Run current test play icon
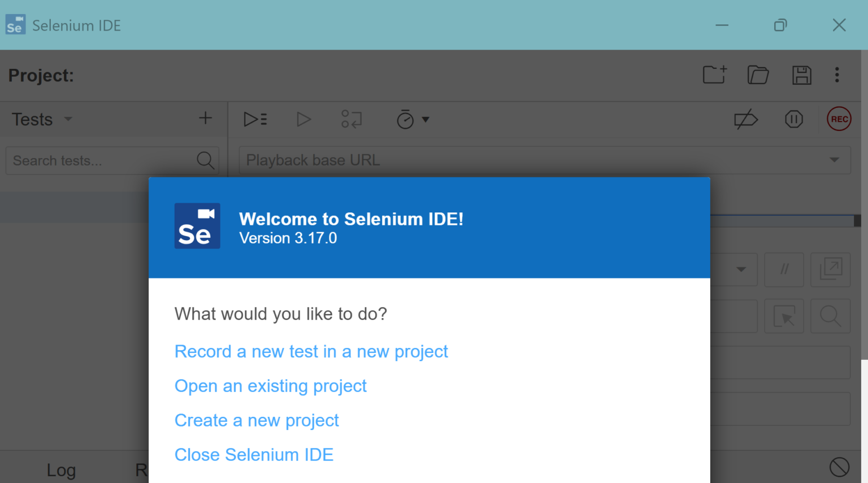The width and height of the screenshot is (868, 483). (303, 119)
